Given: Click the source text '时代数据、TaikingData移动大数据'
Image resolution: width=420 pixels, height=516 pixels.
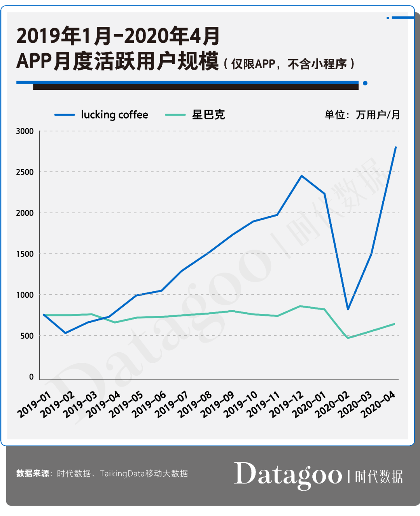Looking at the screenshot, I should 122,473.
